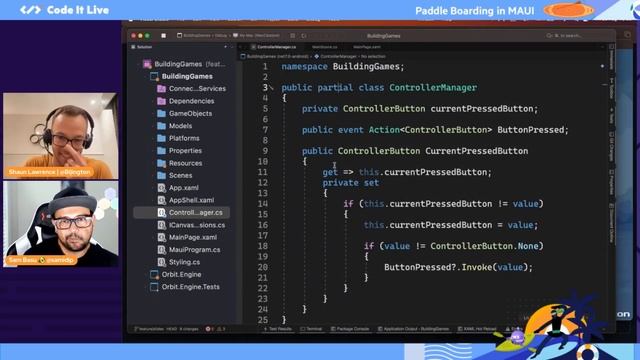Click the git branch status bar entry

click(x=167, y=329)
